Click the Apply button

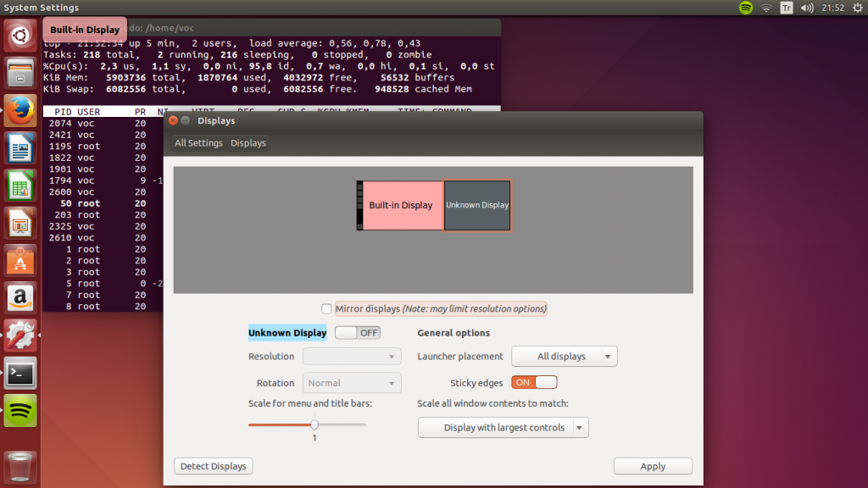(653, 466)
